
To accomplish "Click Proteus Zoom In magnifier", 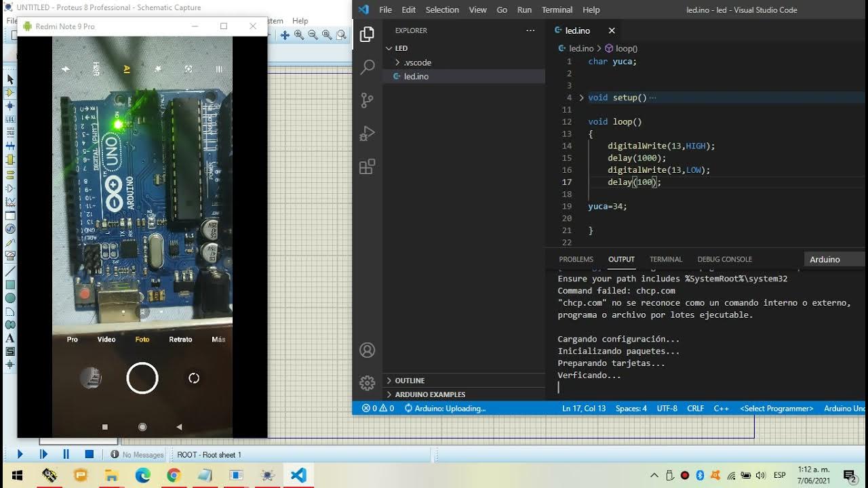I will coord(299,35).
